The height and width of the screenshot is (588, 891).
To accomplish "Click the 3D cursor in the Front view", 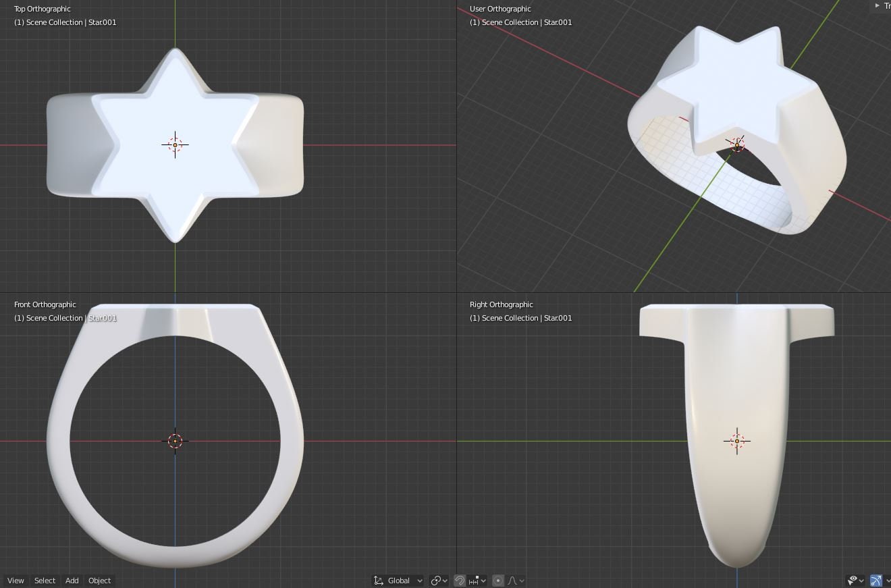I will pos(175,441).
